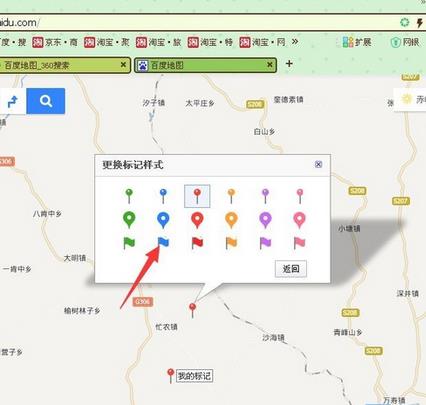Pick the green flag marker

[129, 243]
